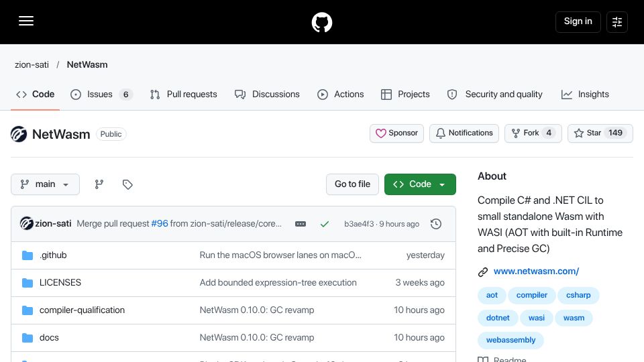Open the compiler-qualification folder

82,310
